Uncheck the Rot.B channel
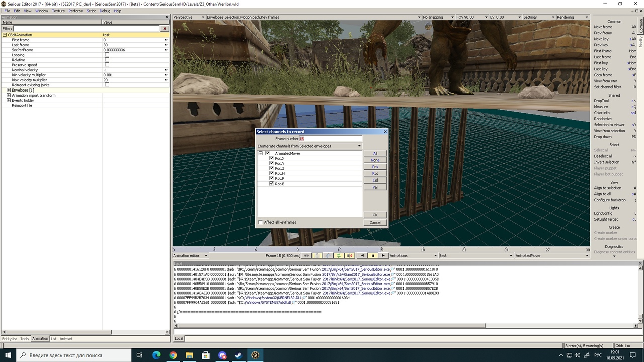This screenshot has height=362, width=644. 272,184
